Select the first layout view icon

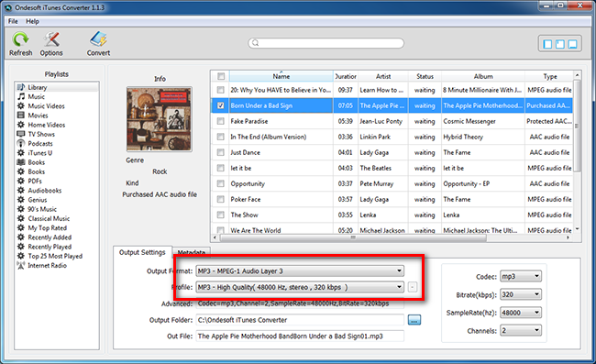pyautogui.click(x=547, y=44)
